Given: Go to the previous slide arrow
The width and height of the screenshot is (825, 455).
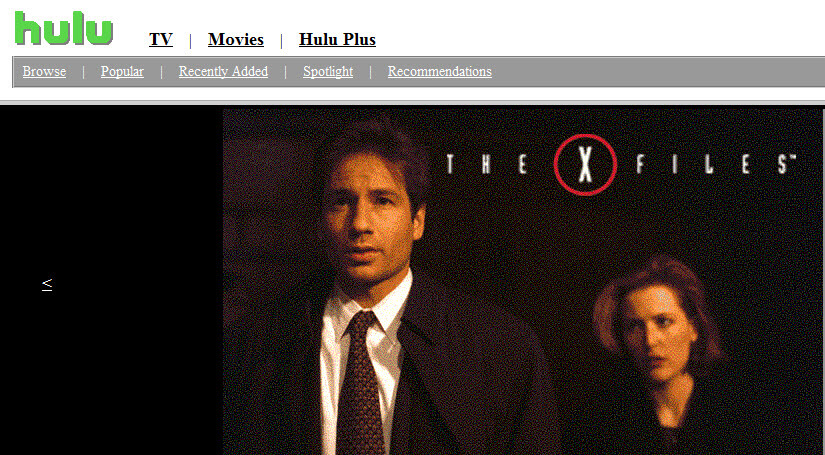Looking at the screenshot, I should pos(47,284).
